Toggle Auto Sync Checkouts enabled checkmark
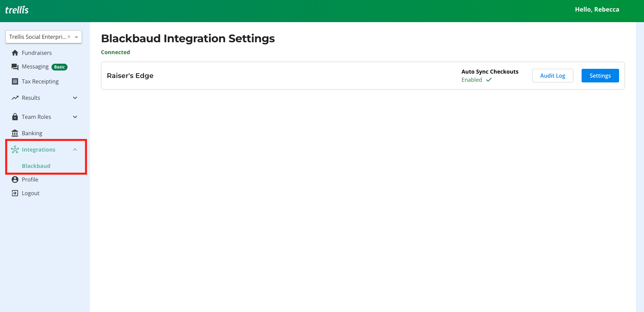Screen dimensions: 644x312 (x=488, y=80)
